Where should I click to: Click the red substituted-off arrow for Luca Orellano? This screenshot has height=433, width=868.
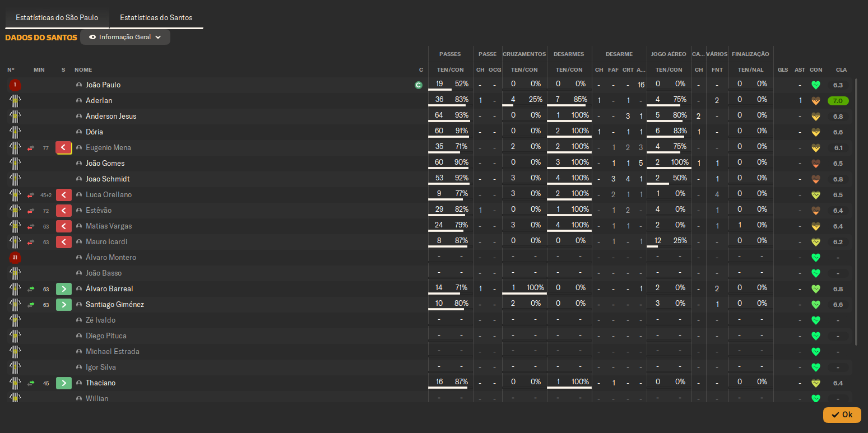64,195
